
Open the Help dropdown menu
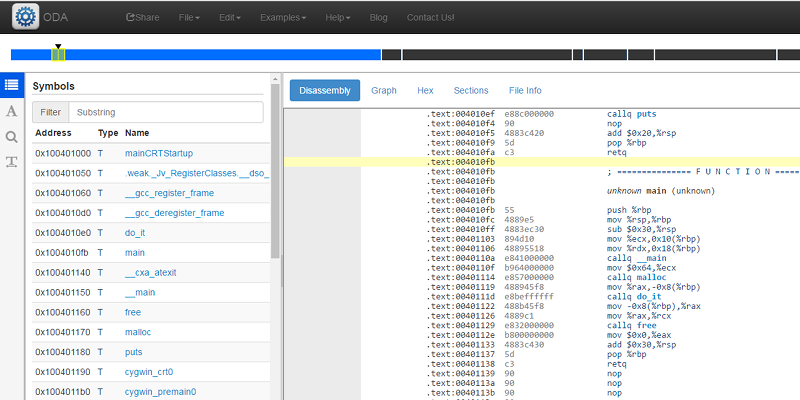pyautogui.click(x=341, y=17)
